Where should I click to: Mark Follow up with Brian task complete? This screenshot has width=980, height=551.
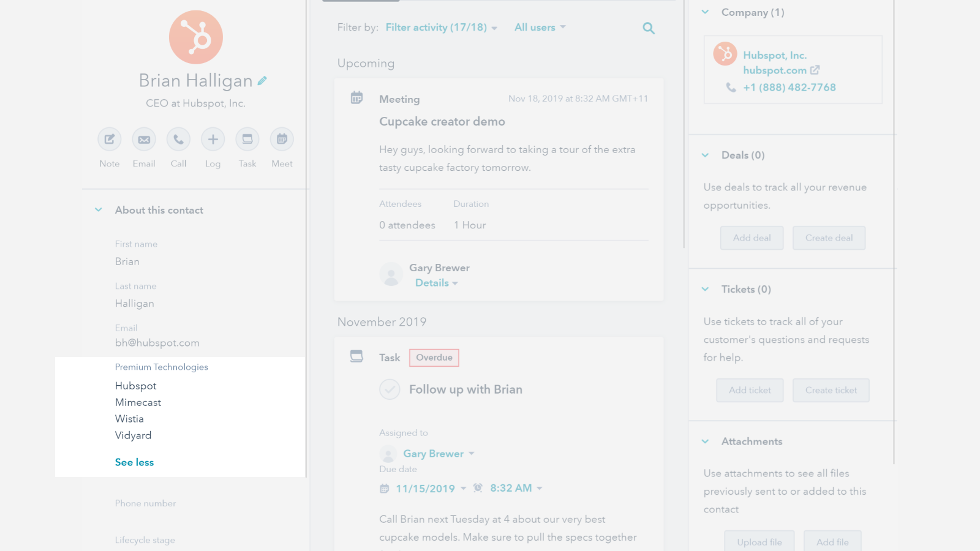pos(390,389)
